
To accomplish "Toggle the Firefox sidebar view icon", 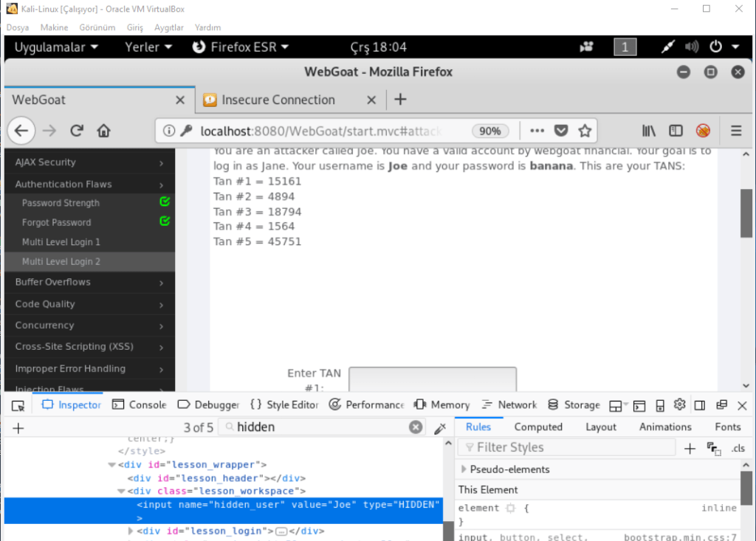I will [676, 131].
